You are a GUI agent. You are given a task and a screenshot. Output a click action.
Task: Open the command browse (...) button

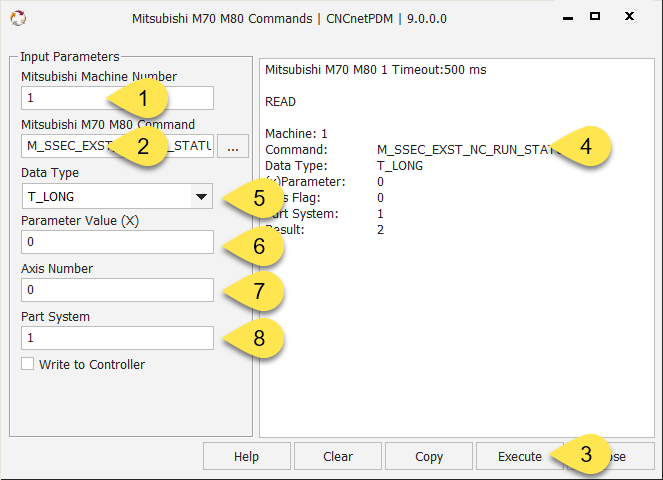click(233, 146)
